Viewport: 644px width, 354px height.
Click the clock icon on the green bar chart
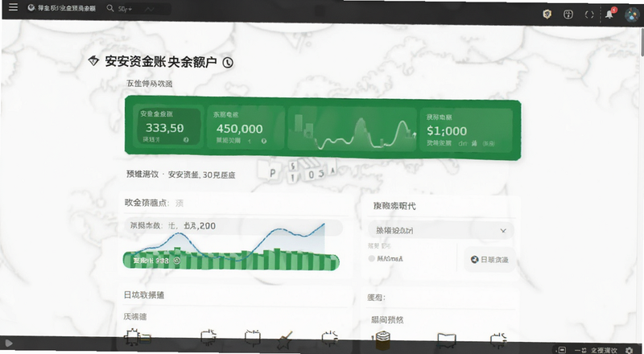pos(177,261)
